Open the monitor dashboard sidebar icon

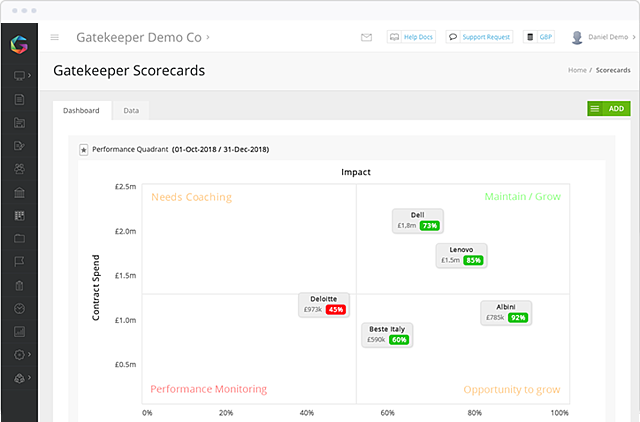[18, 76]
